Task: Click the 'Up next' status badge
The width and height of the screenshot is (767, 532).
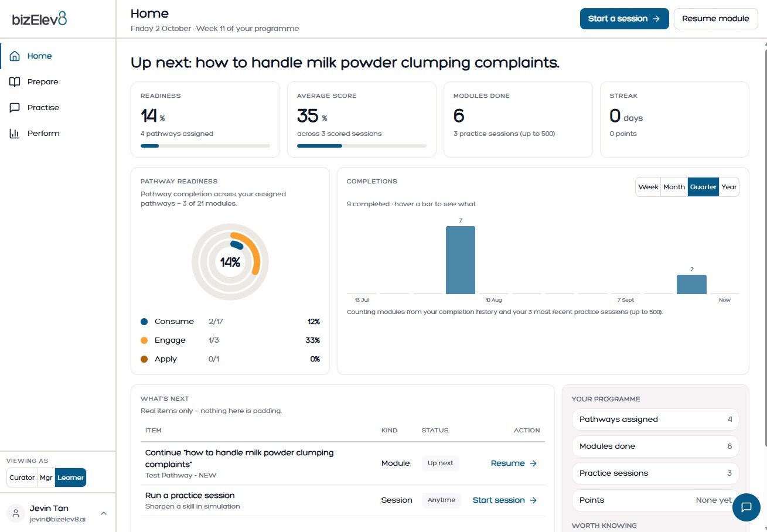Action: [x=441, y=463]
